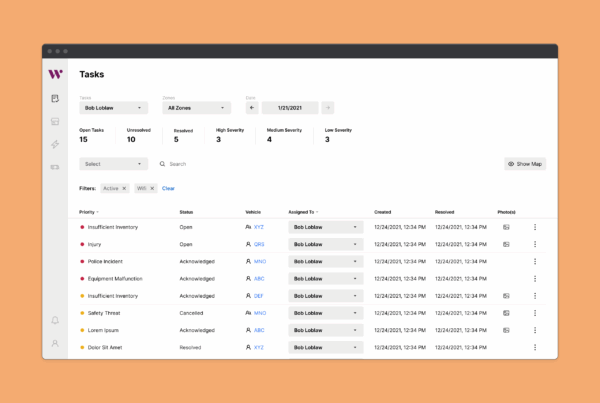This screenshot has height=403, width=600.
Task: Open vehicle XYZ link in Dolor Sit Amet row
Action: [x=259, y=348]
